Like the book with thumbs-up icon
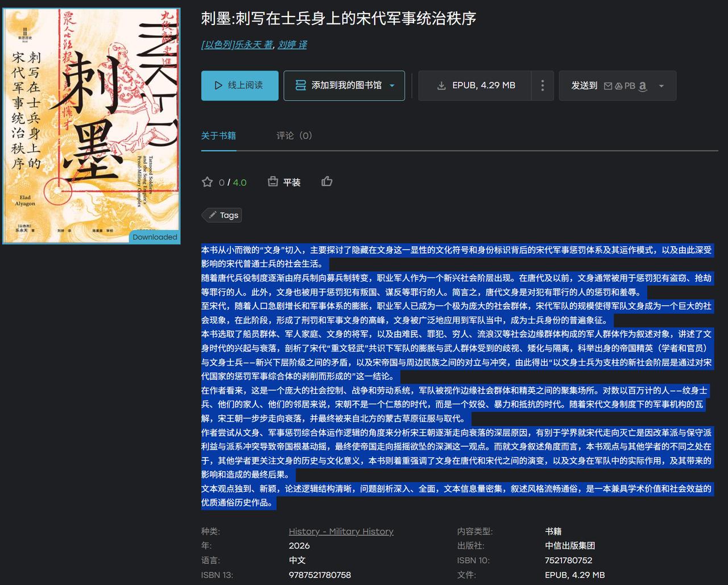This screenshot has height=585, width=728. coord(327,181)
